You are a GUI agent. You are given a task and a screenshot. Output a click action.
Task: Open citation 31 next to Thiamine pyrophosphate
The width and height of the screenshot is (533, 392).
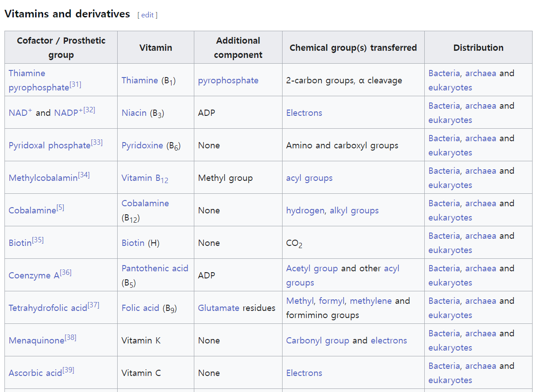tap(75, 84)
